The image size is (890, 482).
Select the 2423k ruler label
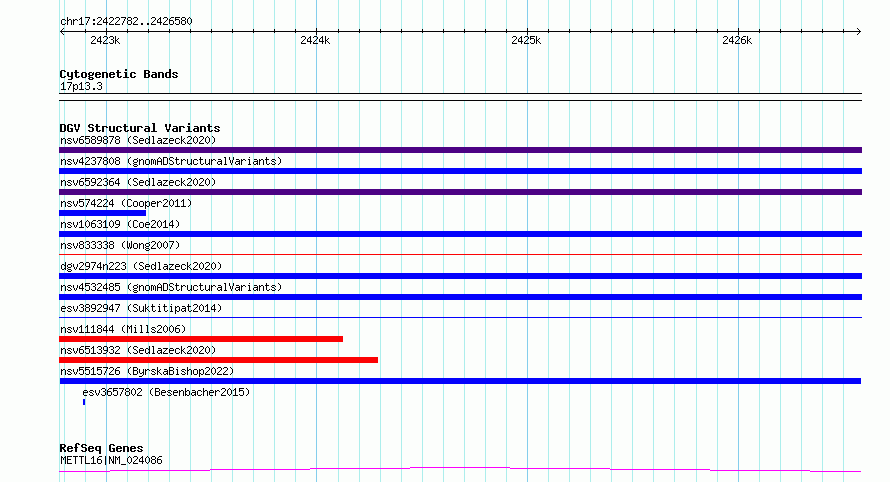(x=105, y=40)
